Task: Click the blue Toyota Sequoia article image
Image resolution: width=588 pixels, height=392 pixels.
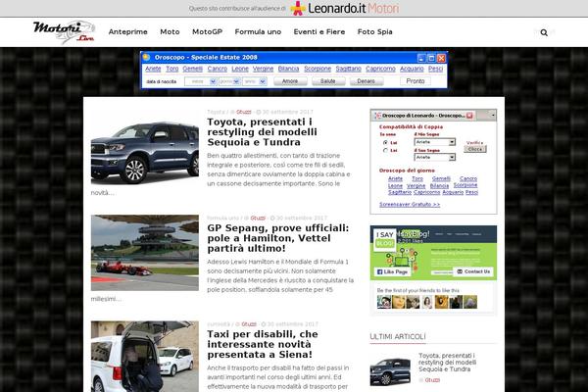Action: tap(145, 148)
